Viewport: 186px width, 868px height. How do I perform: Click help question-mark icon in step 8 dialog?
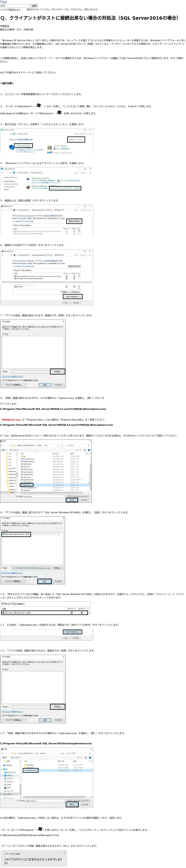tap(89, 450)
